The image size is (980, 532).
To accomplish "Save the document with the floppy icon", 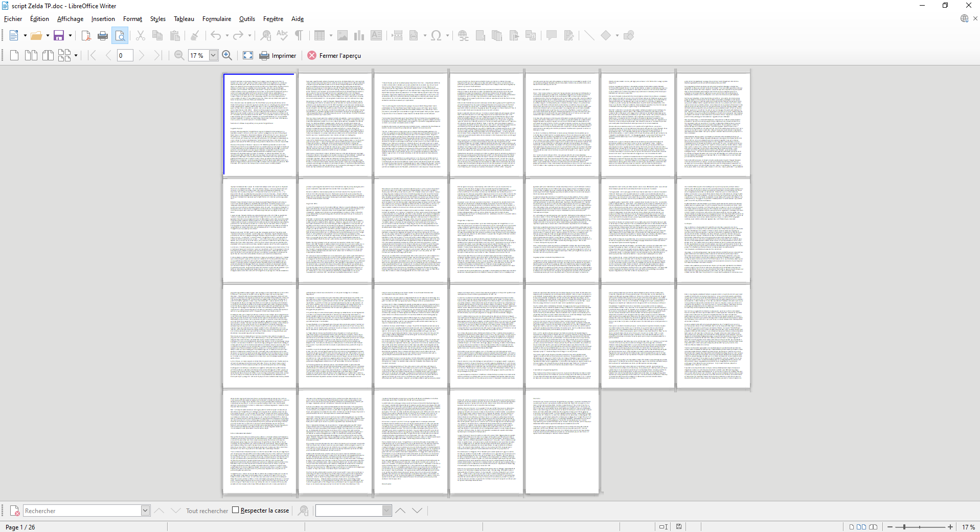I will (x=59, y=35).
